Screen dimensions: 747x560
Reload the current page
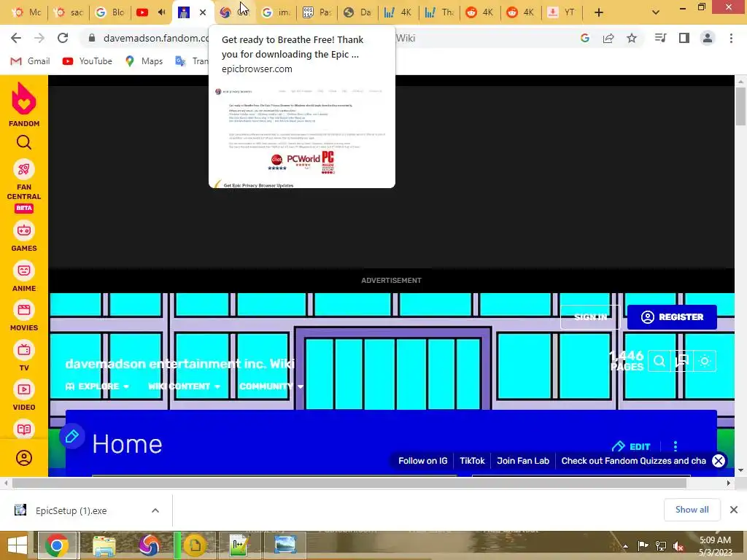click(x=63, y=38)
